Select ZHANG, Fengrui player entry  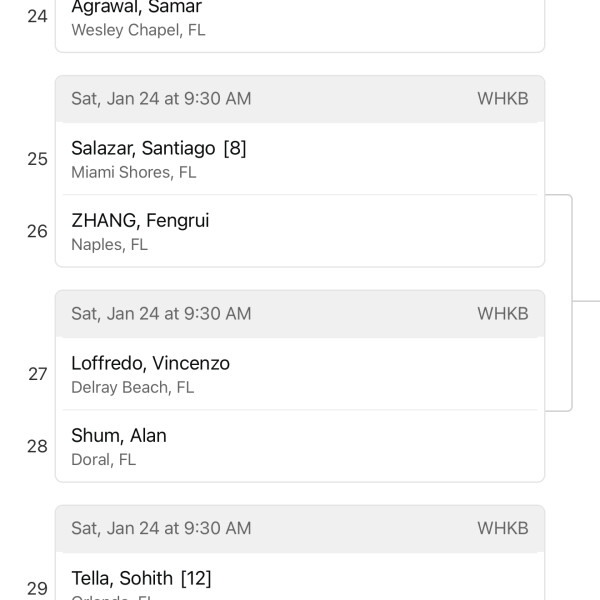tap(300, 231)
